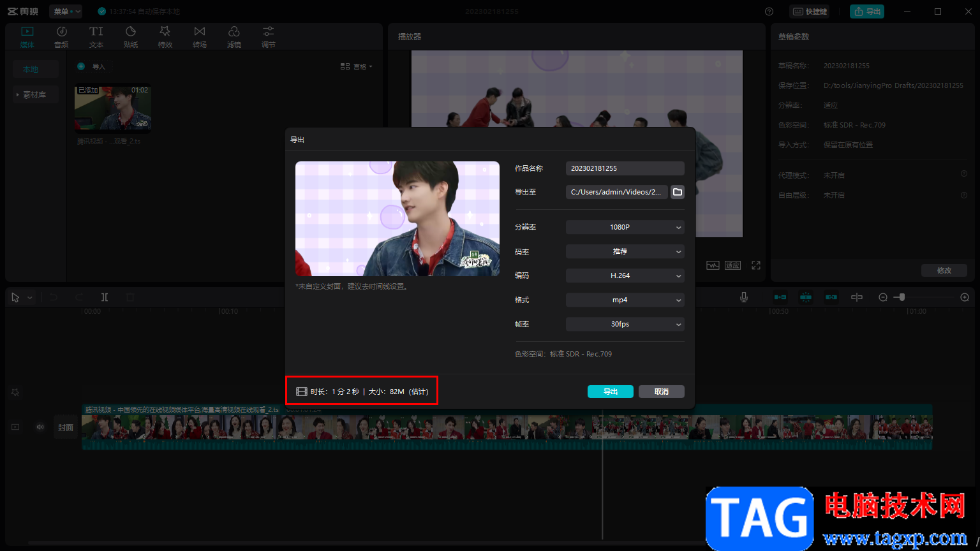Click the top-bar 导出 export button

tap(867, 11)
